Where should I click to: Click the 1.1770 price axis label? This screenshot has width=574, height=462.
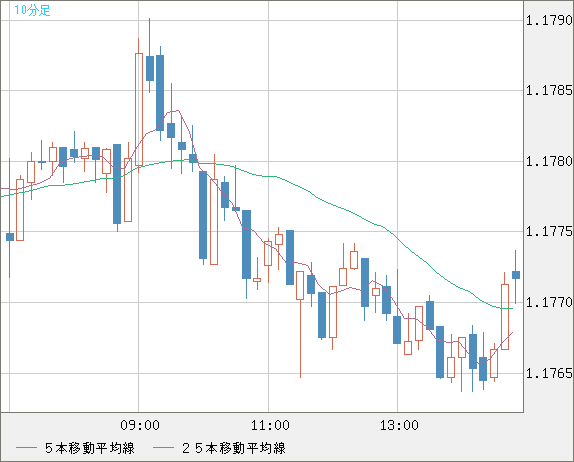549,302
